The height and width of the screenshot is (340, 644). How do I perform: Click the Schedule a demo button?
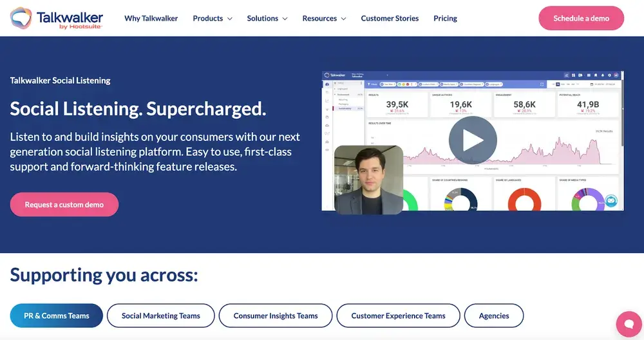pos(581,18)
